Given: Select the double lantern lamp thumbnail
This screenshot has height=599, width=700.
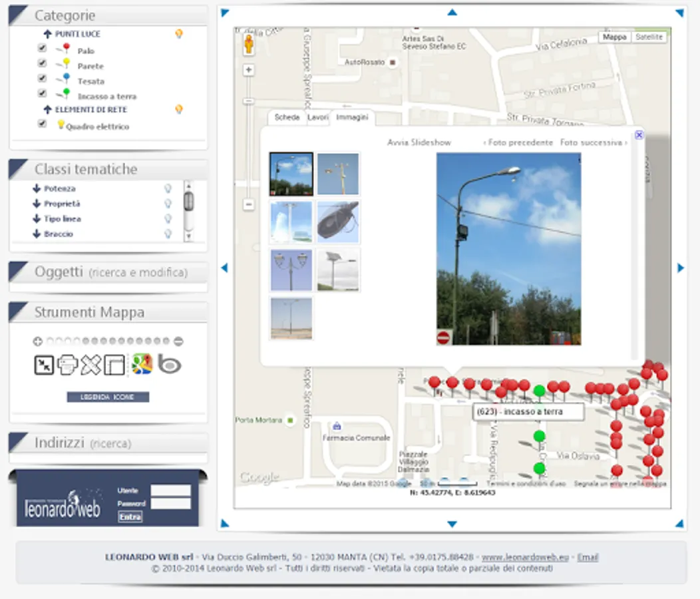Looking at the screenshot, I should [291, 270].
